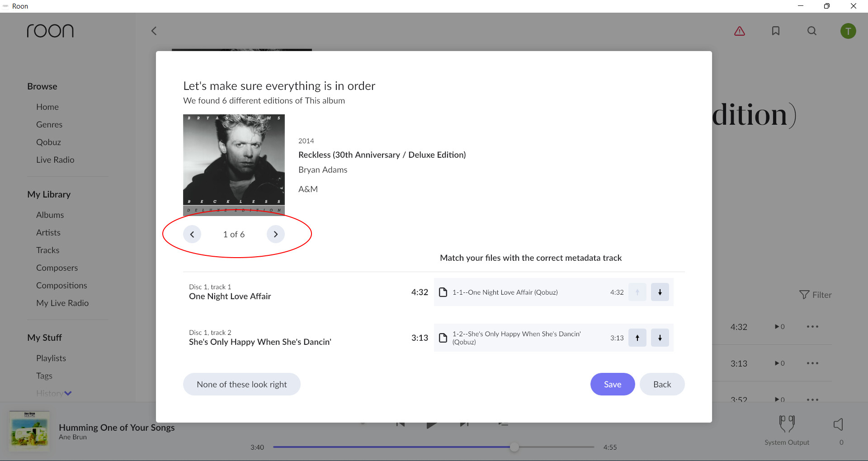Click the 4:55 track length time

pos(610,447)
